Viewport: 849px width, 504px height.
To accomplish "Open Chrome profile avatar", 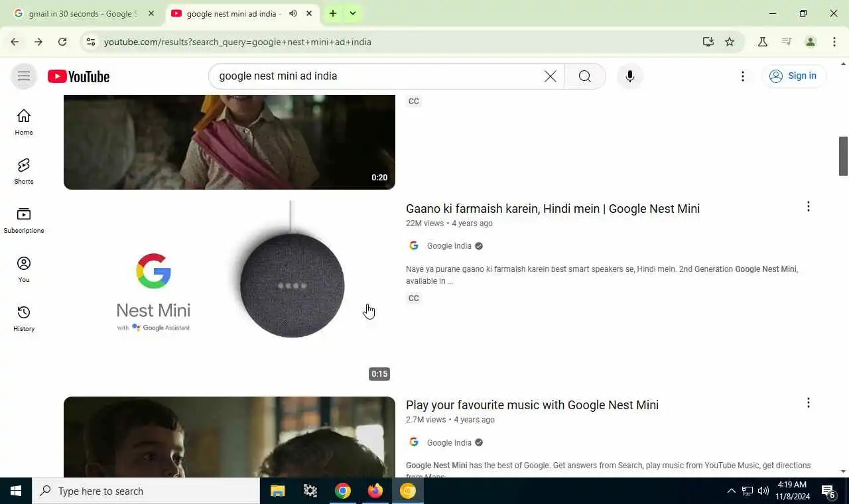I will point(811,42).
